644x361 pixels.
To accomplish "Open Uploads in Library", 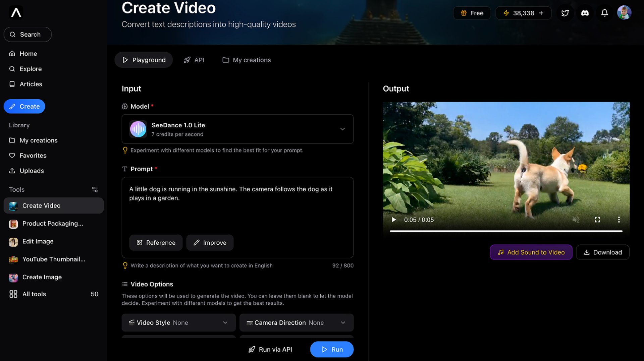I will (x=26, y=171).
